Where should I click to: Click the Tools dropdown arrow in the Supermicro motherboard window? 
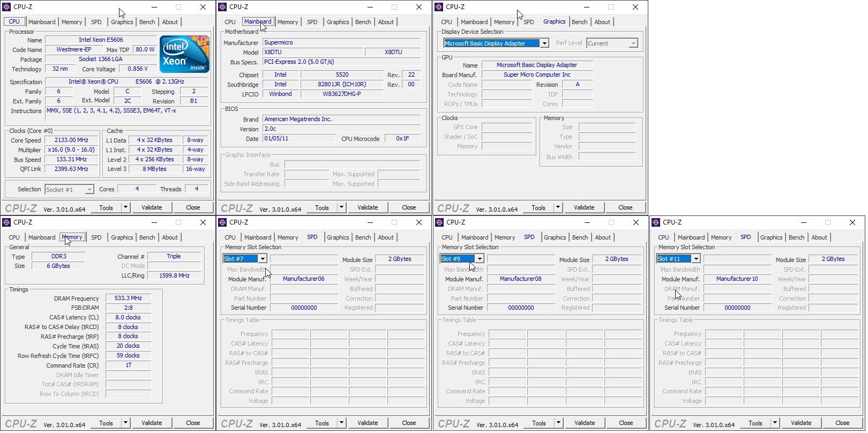341,207
